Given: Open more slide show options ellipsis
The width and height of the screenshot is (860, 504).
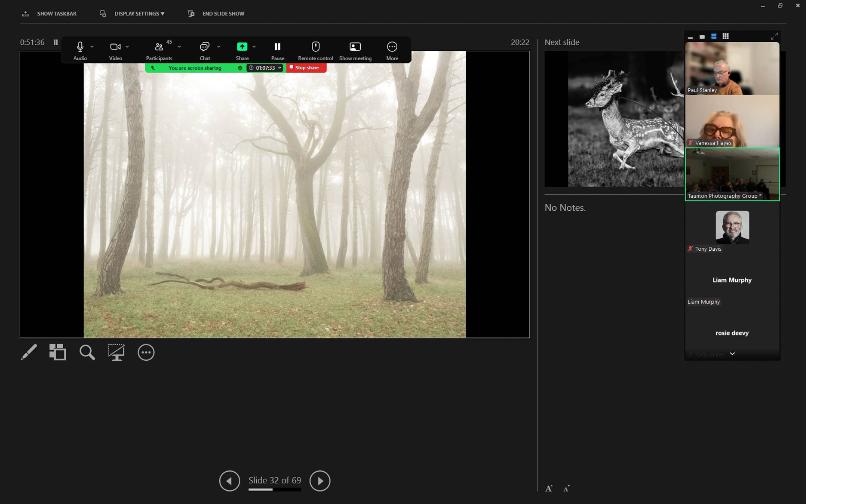Looking at the screenshot, I should pos(146,352).
